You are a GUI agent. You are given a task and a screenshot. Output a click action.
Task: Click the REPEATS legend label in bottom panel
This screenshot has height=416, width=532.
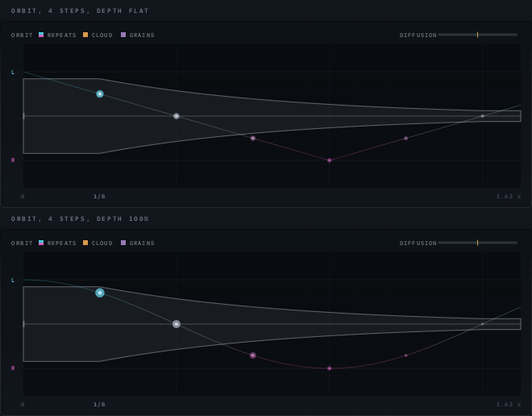click(62, 243)
